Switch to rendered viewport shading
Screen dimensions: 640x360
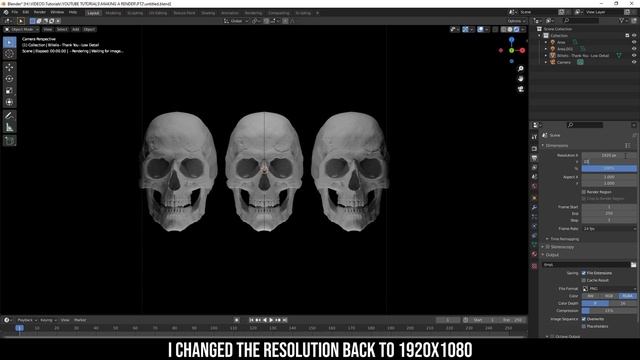coord(517,29)
